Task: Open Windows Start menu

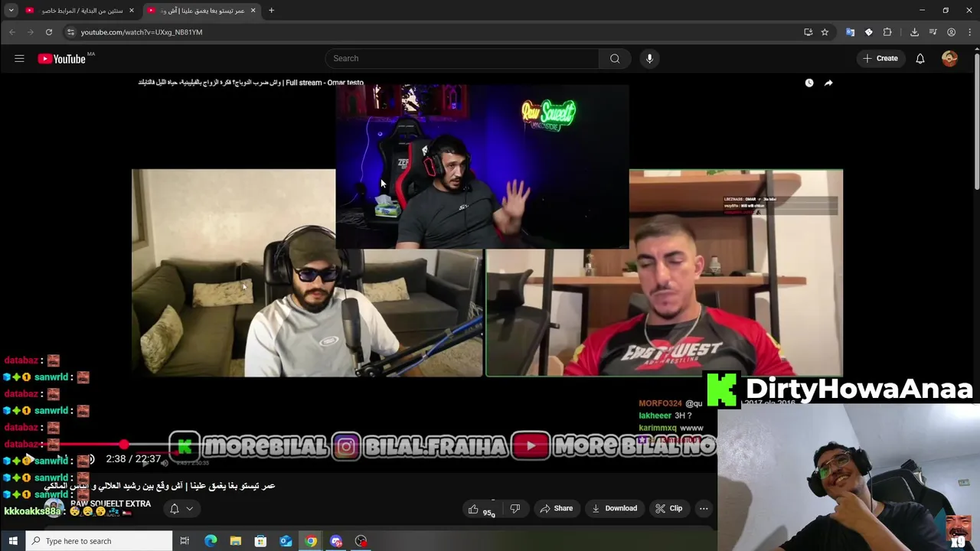Action: 13,541
